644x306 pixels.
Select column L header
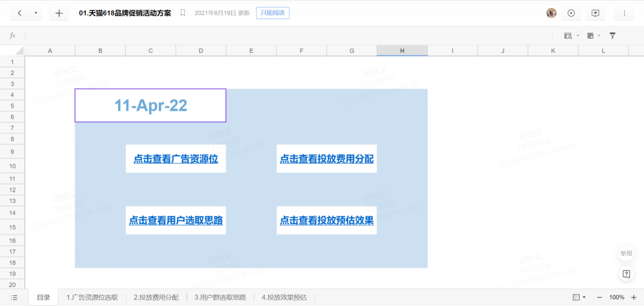tap(603, 51)
